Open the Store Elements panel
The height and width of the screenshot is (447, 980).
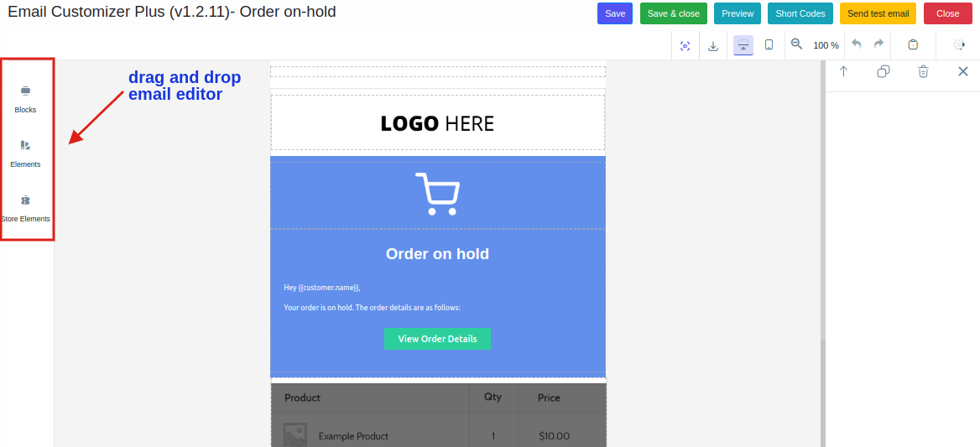tap(25, 207)
